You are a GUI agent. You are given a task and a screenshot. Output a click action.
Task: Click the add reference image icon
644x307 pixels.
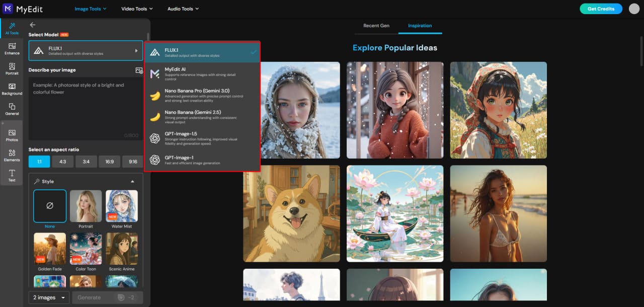[x=139, y=70]
